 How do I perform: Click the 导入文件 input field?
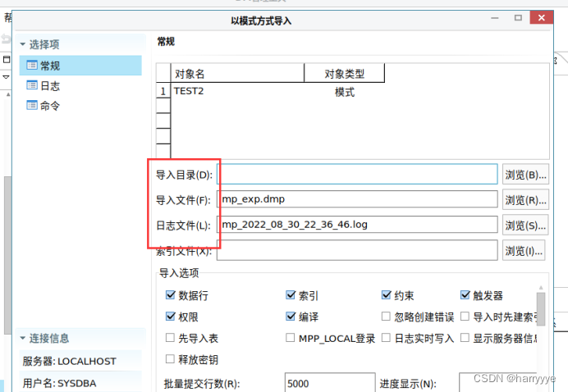[358, 199]
